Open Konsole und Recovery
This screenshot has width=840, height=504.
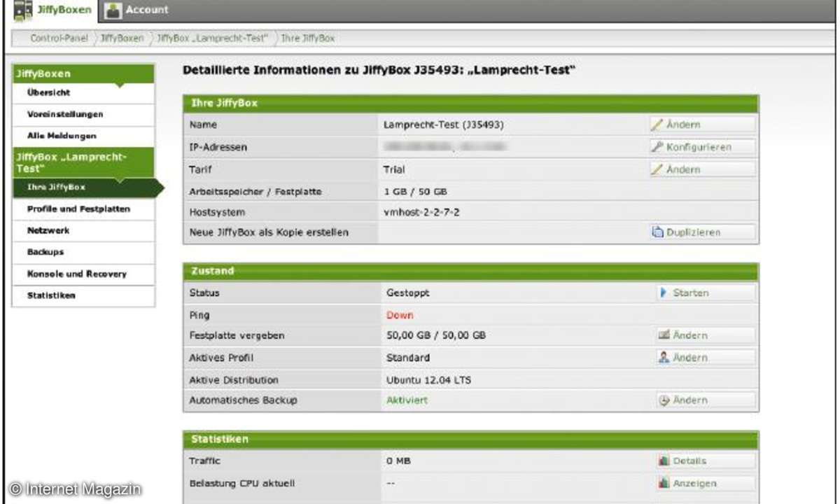coord(83,274)
